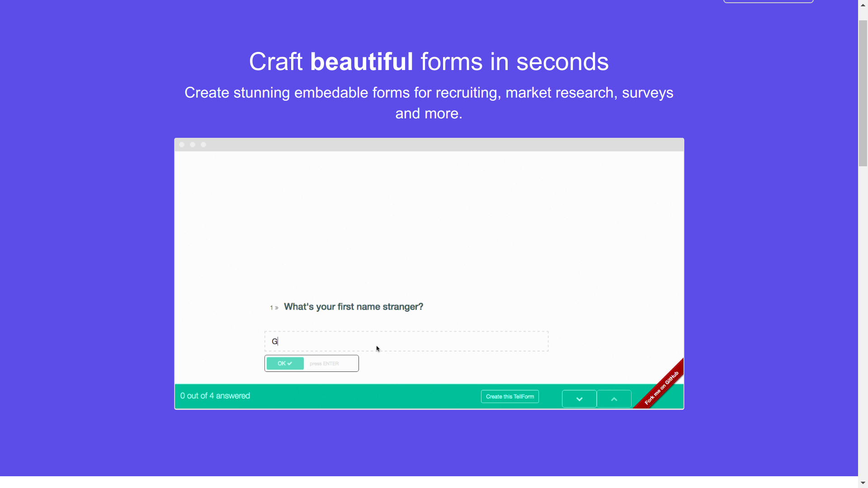Click the OK checkmark button
Image resolution: width=868 pixels, height=488 pixels.
285,363
